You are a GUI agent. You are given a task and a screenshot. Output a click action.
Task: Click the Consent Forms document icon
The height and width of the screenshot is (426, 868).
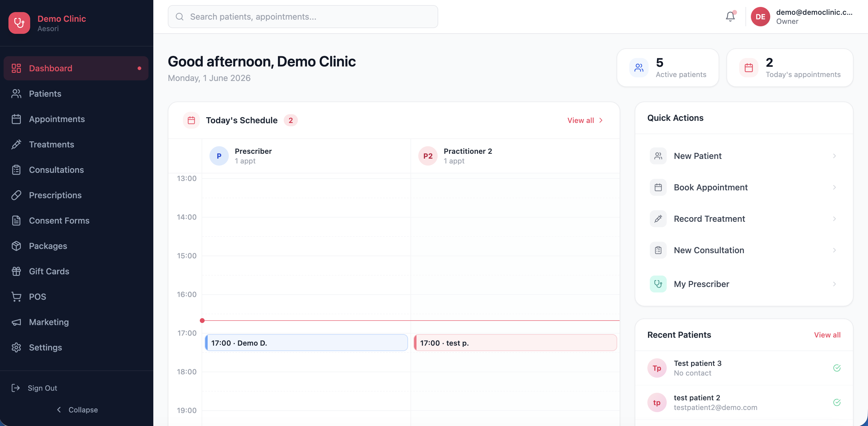16,220
